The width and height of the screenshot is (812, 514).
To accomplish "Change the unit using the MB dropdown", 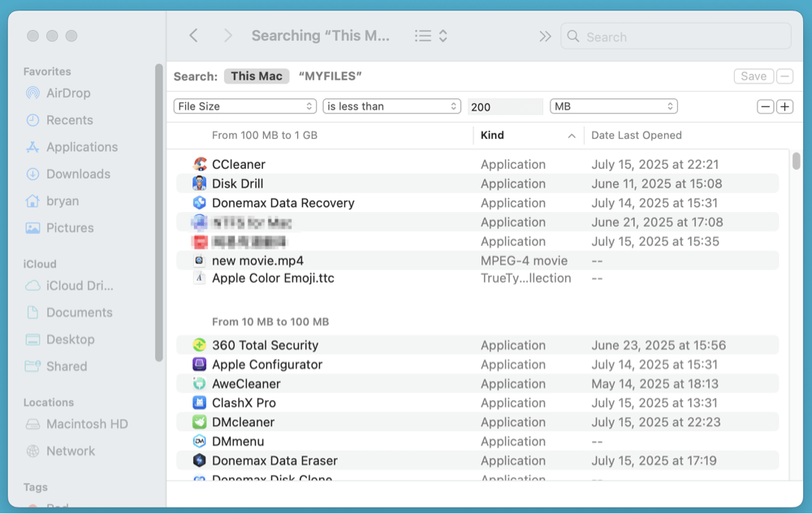I will [x=613, y=106].
